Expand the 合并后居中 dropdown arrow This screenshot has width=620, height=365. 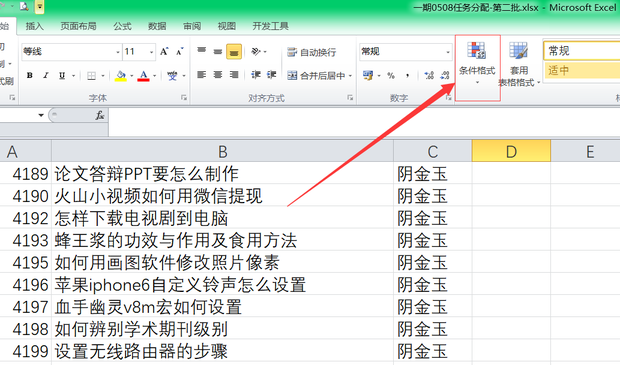click(350, 75)
